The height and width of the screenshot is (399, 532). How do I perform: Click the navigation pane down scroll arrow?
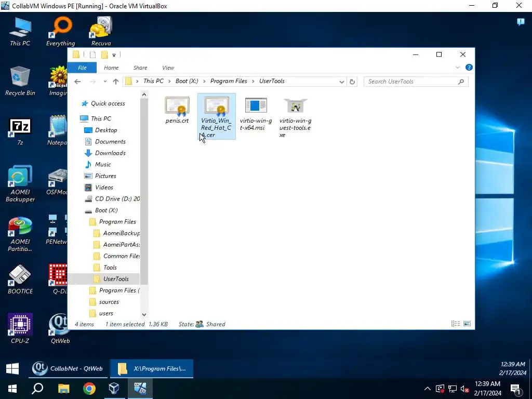pyautogui.click(x=144, y=314)
